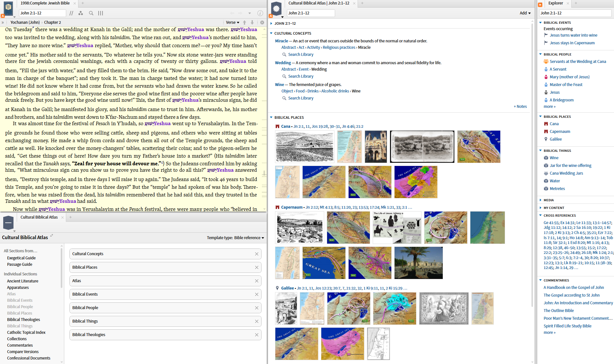Open Complete Jewish Bible book cover panel menu

pos(8,9)
